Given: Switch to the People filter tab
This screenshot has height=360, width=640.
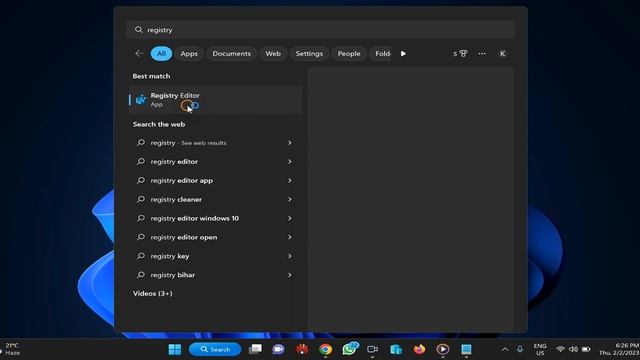Looking at the screenshot, I should click(349, 53).
